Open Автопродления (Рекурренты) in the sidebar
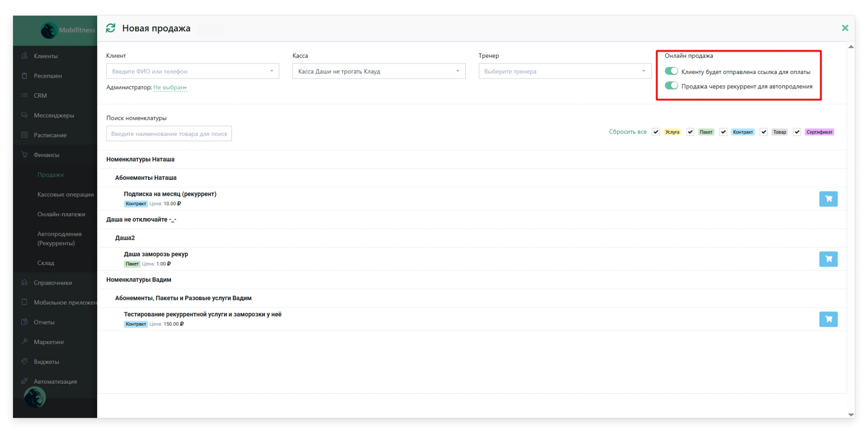Viewport: 868px width, 431px height. [x=59, y=239]
